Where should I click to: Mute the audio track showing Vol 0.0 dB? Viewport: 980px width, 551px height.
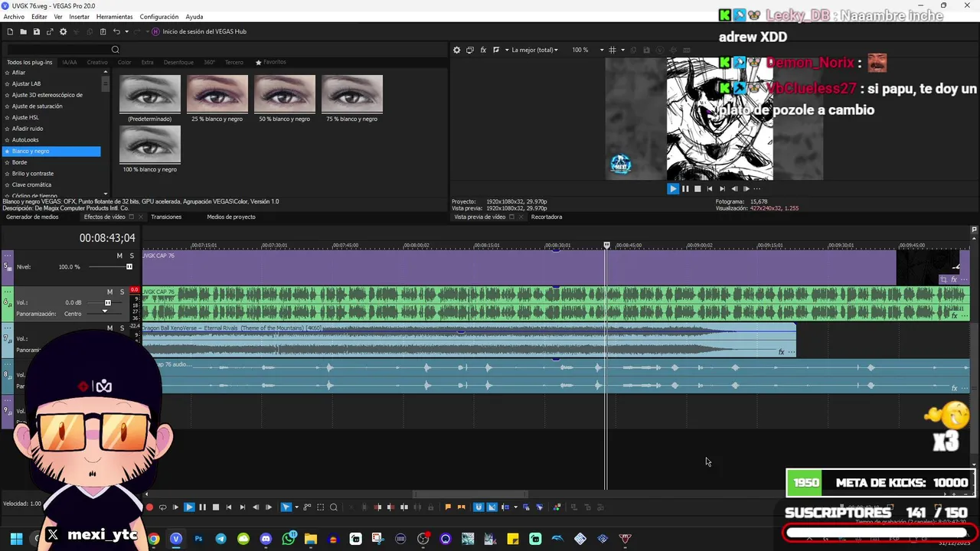109,292
